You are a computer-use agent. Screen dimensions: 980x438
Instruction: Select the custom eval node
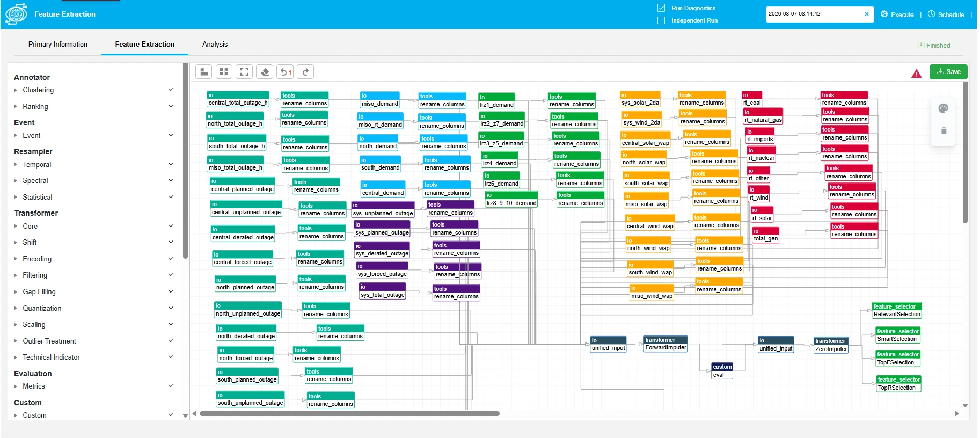click(722, 371)
